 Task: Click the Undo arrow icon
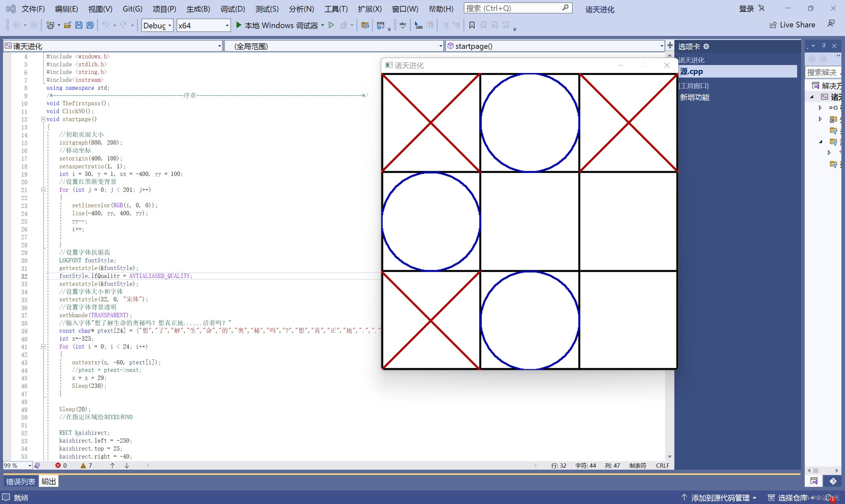click(x=106, y=25)
